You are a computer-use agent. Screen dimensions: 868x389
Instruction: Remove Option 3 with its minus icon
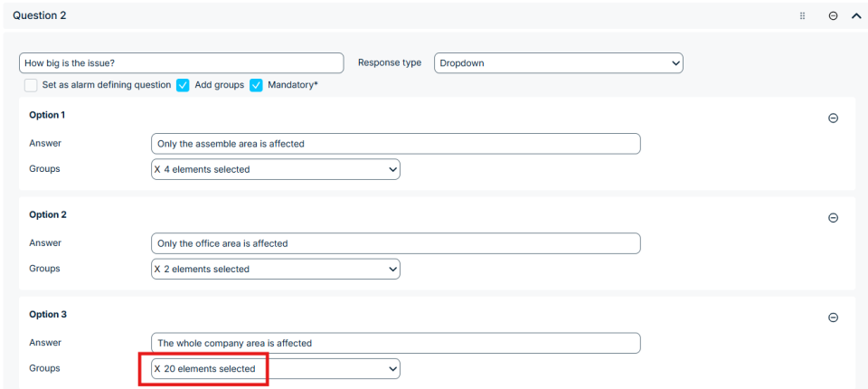tap(833, 318)
